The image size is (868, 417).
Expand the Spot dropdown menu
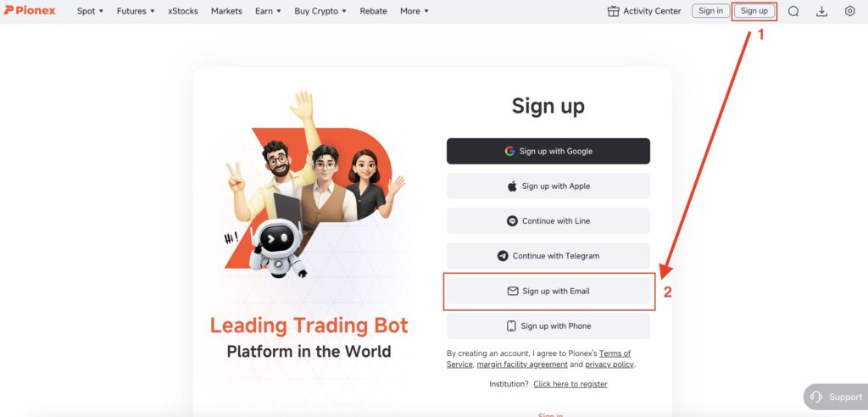point(90,11)
